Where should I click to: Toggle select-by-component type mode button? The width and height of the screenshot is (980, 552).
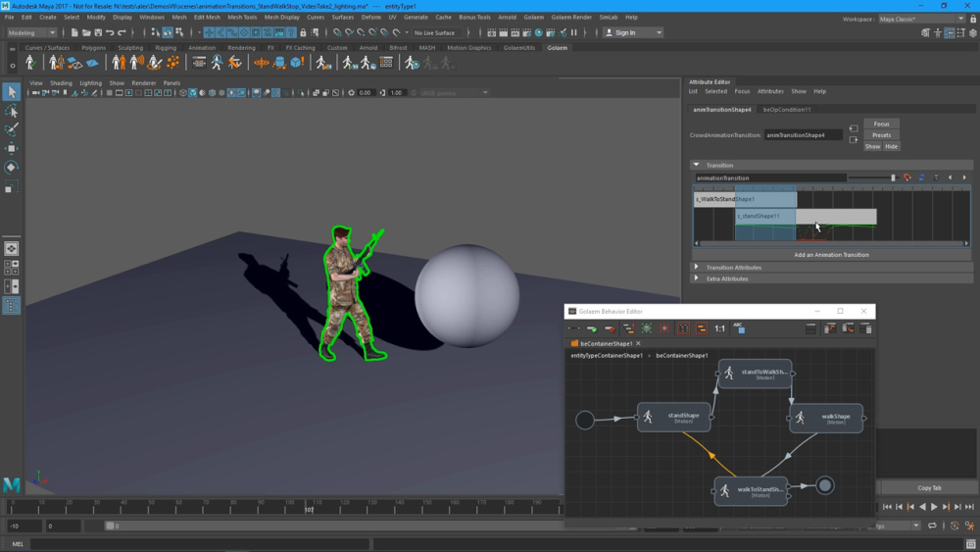[179, 32]
